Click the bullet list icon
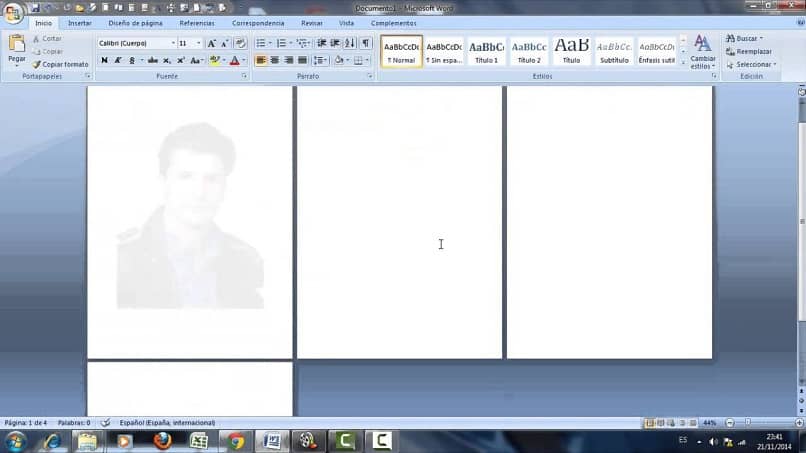Image resolution: width=806 pixels, height=453 pixels. click(260, 43)
